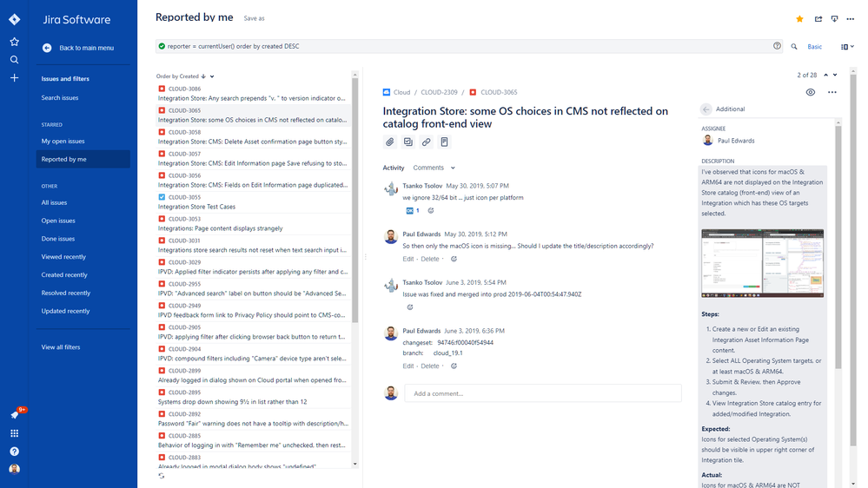This screenshot has height=488, width=868.
Task: Open Search issues in sidebar
Action: 60,98
